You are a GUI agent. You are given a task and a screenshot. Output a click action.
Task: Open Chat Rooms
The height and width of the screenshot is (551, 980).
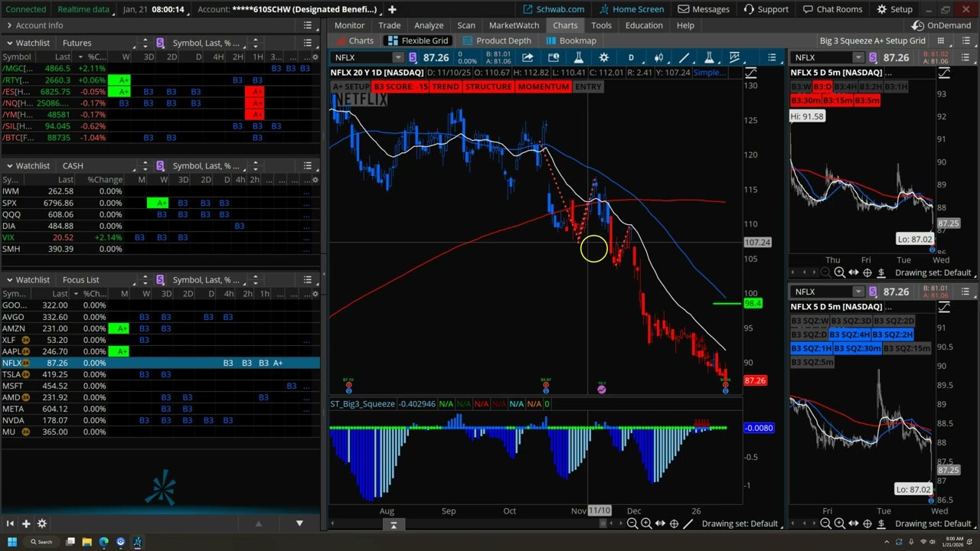coord(832,9)
